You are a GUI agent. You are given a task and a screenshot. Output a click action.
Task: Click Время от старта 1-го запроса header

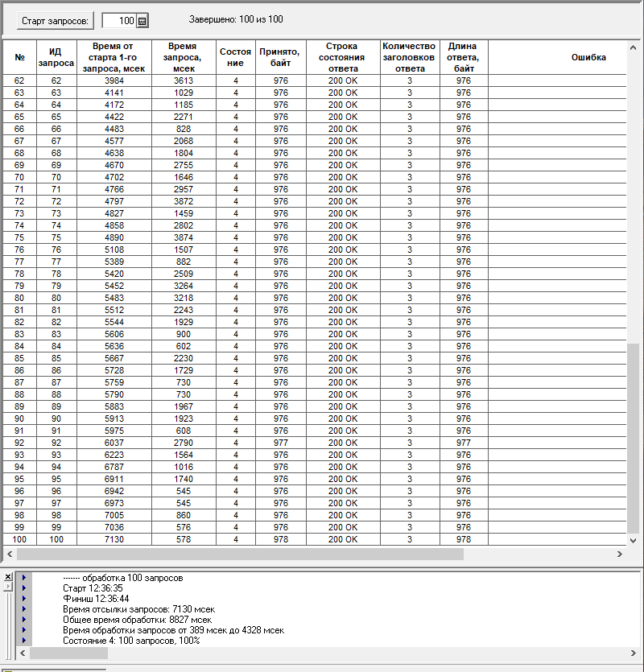pos(114,57)
